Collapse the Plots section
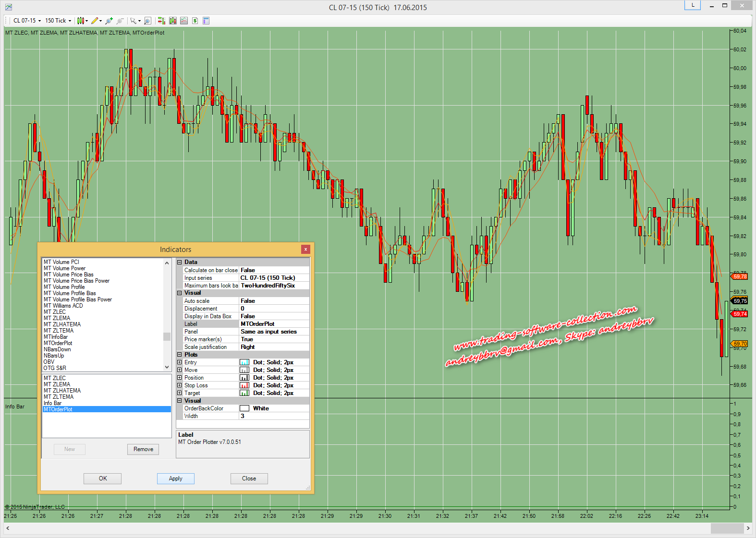Image resolution: width=756 pixels, height=538 pixels. (180, 355)
